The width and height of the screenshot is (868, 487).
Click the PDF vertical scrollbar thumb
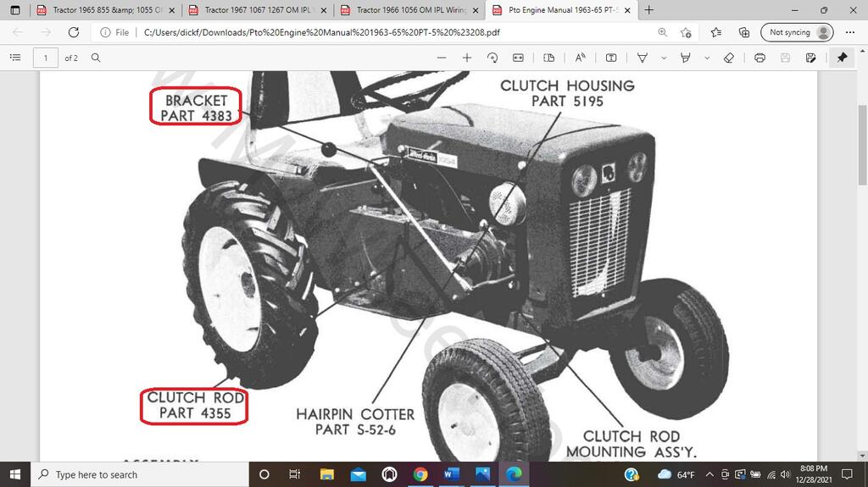pyautogui.click(x=862, y=145)
